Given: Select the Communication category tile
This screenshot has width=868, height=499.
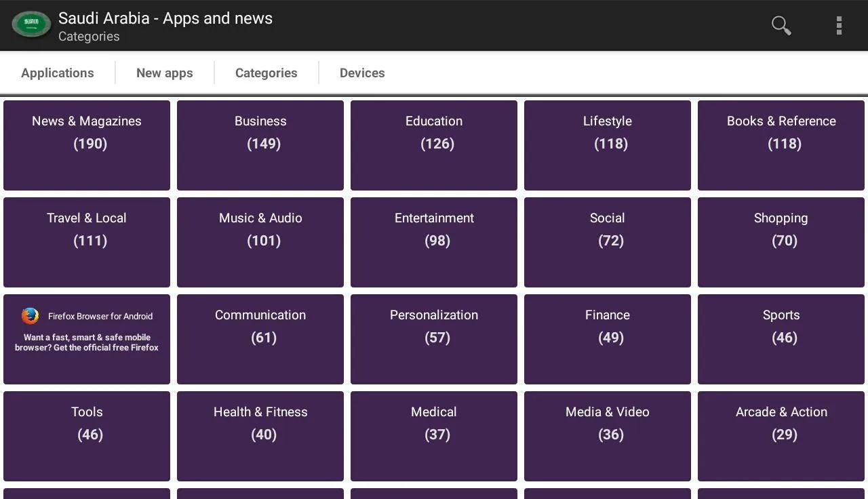Looking at the screenshot, I should click(x=260, y=339).
